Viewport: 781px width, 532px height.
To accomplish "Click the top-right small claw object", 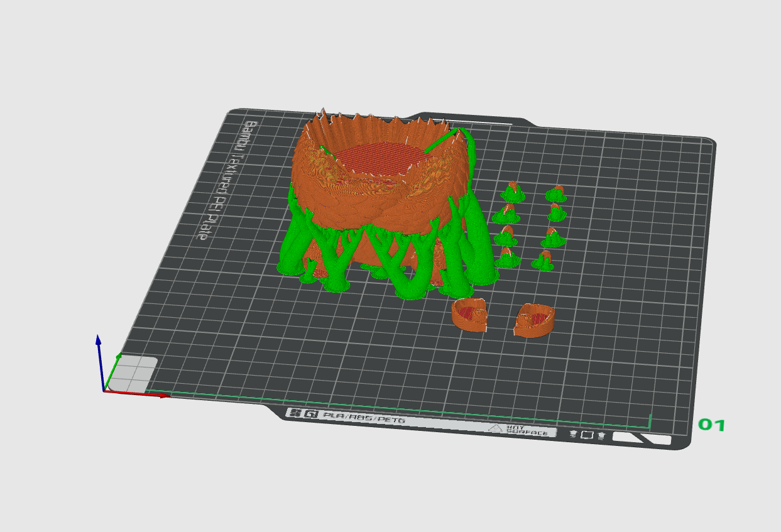I will coord(557,193).
